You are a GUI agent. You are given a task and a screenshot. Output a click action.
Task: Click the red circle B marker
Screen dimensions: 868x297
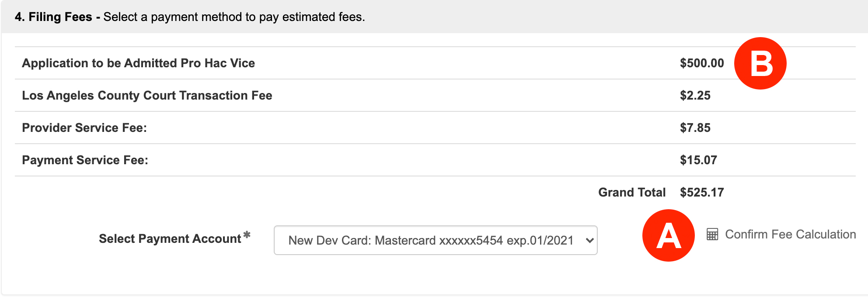click(x=760, y=63)
